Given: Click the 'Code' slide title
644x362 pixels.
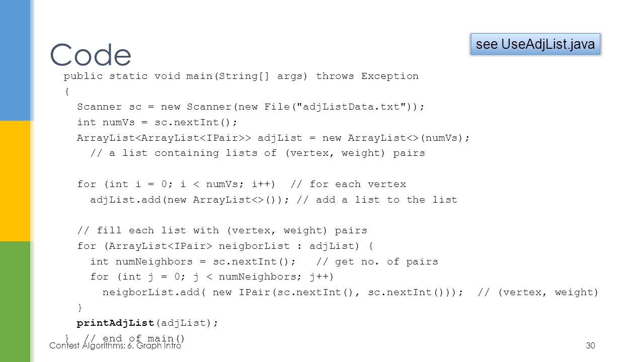Looking at the screenshot, I should point(91,54).
